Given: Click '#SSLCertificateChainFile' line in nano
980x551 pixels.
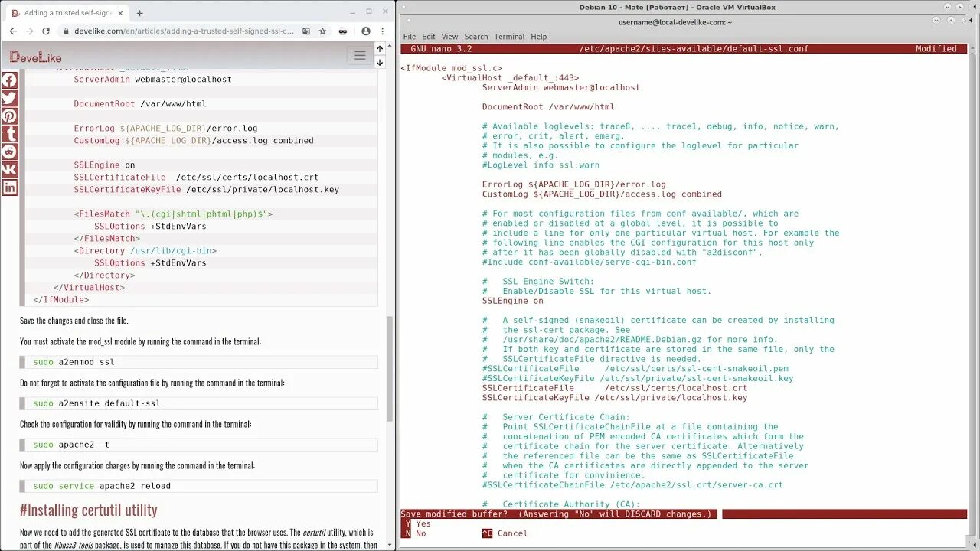Looking at the screenshot, I should 632,485.
